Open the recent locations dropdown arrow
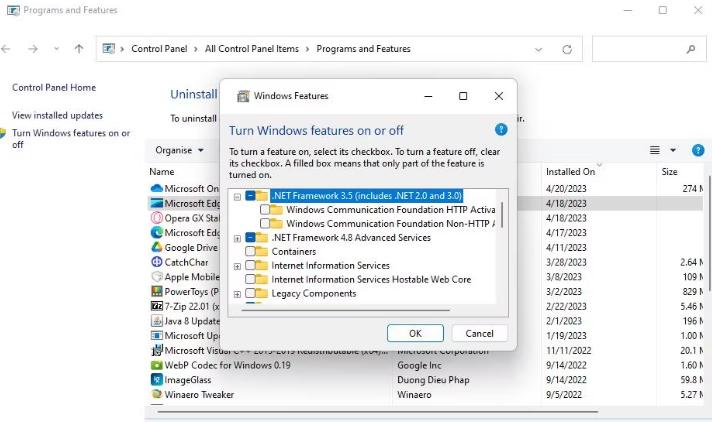Image resolution: width=712 pixels, height=422 pixels. tap(56, 49)
